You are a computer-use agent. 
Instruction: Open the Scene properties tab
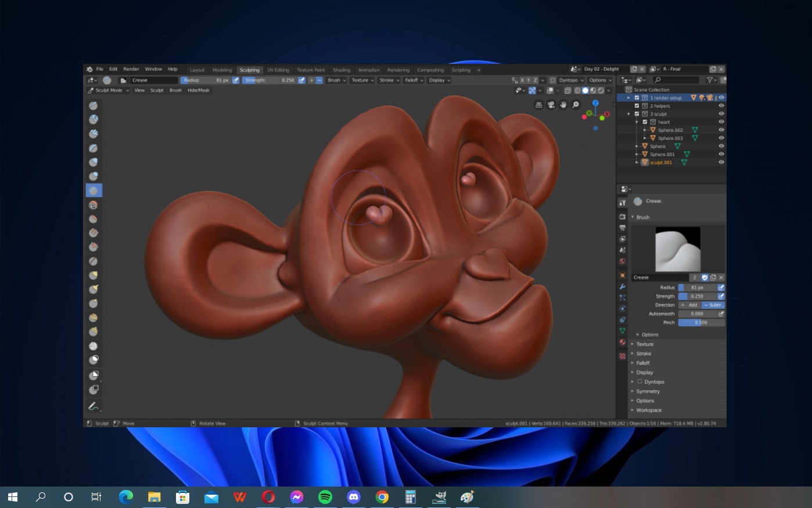[623, 250]
